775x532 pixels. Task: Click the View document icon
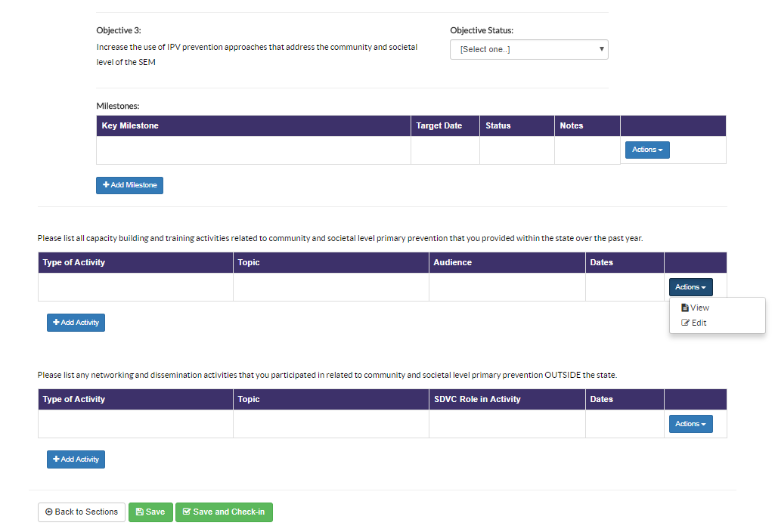coord(685,308)
